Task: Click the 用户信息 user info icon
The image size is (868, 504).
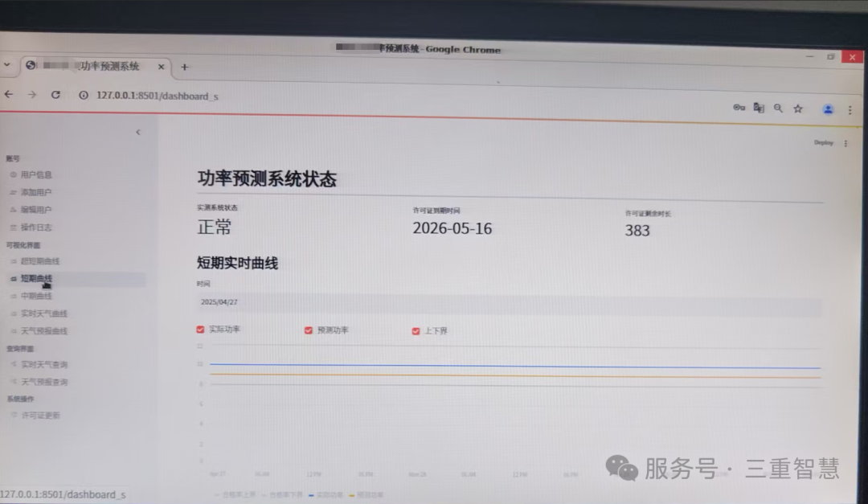Action: coord(14,174)
